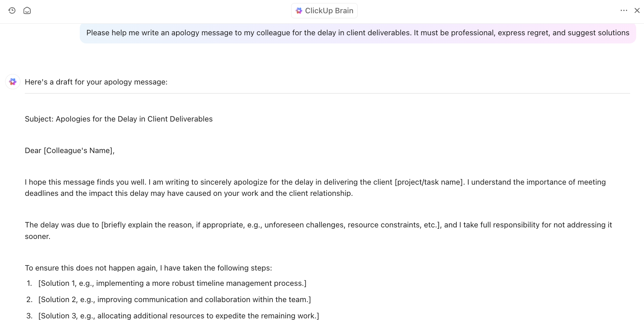Screen dimensions: 644x334
Task: Close the ClickUp Brain panel
Action: [x=637, y=11]
